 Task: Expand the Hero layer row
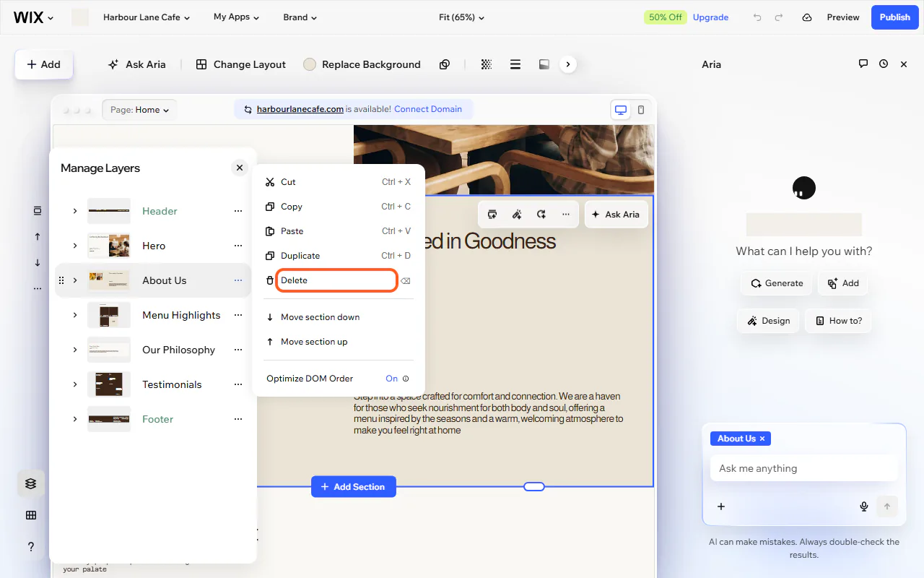coord(74,246)
